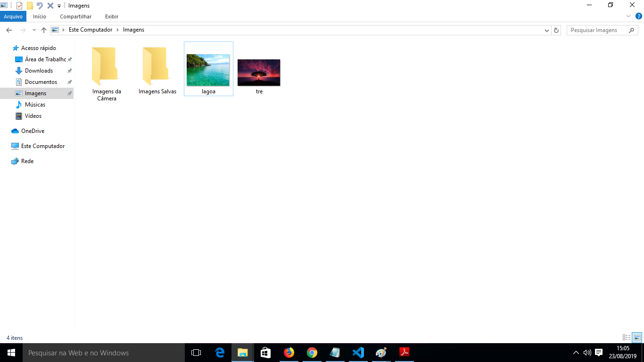Switch to the Compartilhar ribbon tab
Image resolution: width=644 pixels, height=362 pixels.
click(x=75, y=16)
